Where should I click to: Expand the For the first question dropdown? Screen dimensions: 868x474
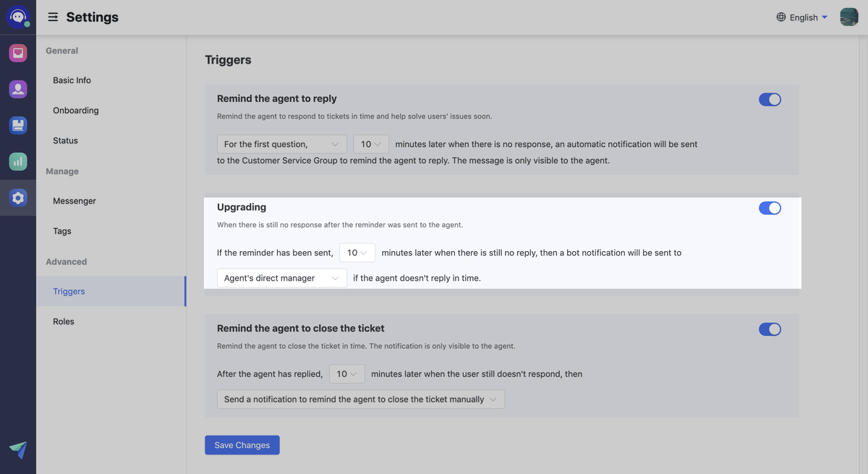point(281,144)
